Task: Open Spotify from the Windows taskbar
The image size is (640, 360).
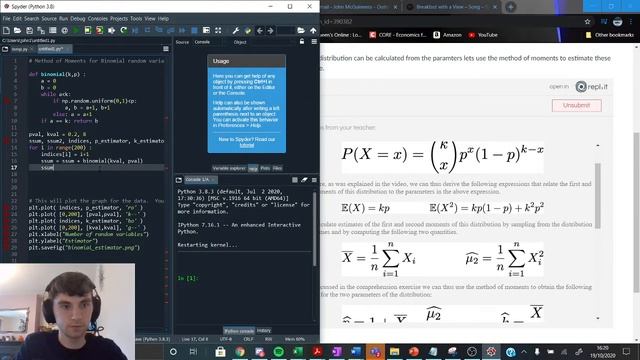Action: 279,351
